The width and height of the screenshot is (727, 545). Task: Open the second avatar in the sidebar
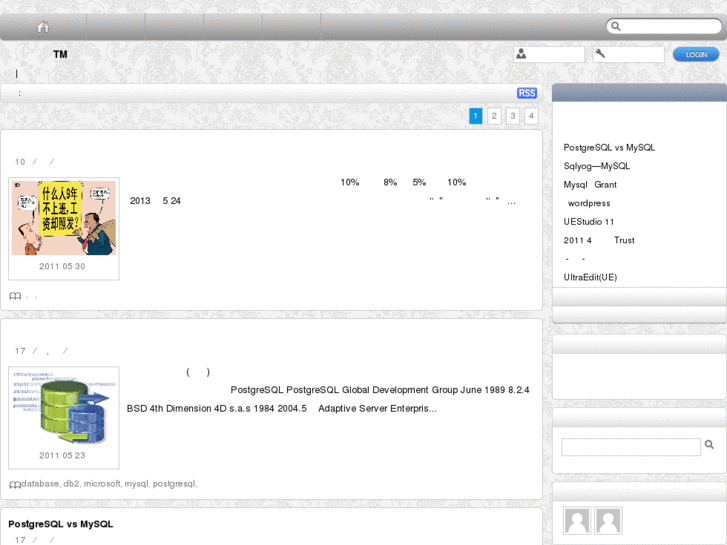pyautogui.click(x=608, y=520)
